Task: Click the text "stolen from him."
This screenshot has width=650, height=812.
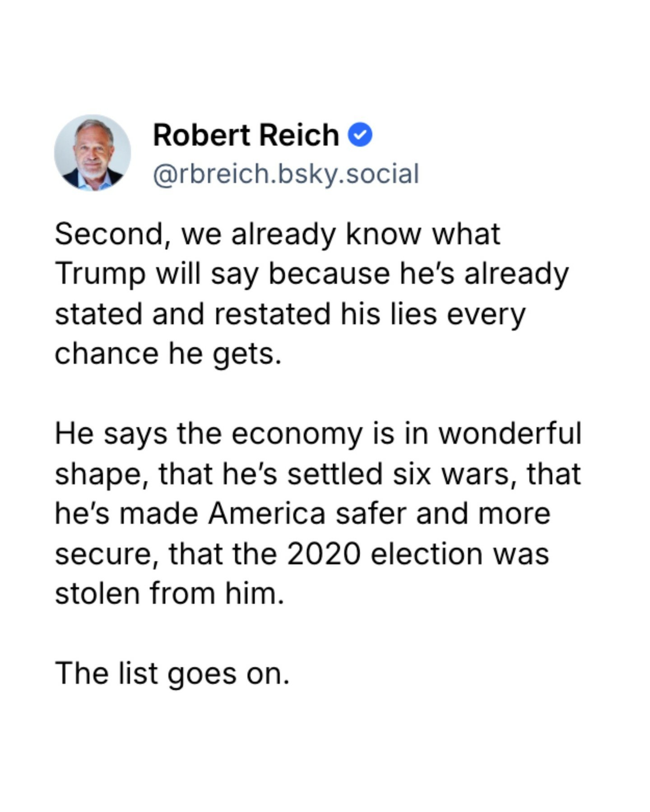Action: click(x=169, y=593)
